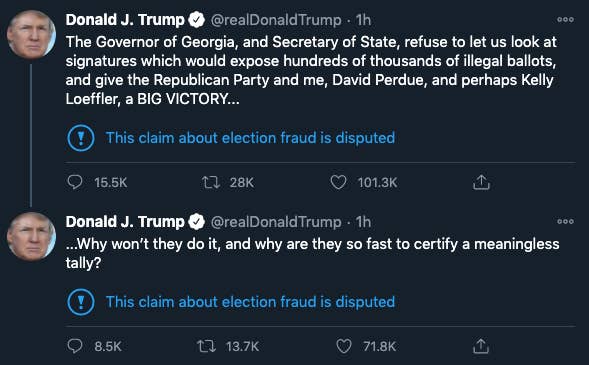
Task: Open the more options menu on second tweet
Action: (565, 222)
